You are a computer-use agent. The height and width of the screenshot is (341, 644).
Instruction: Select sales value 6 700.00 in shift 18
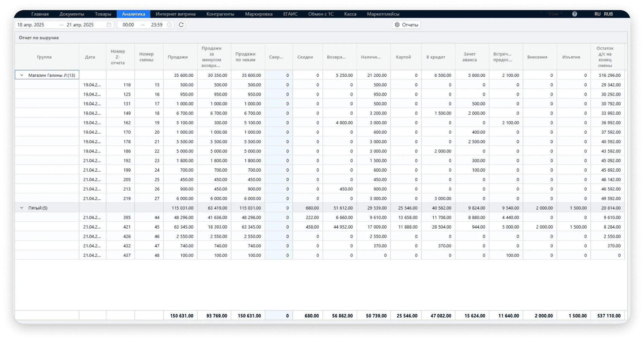click(180, 113)
